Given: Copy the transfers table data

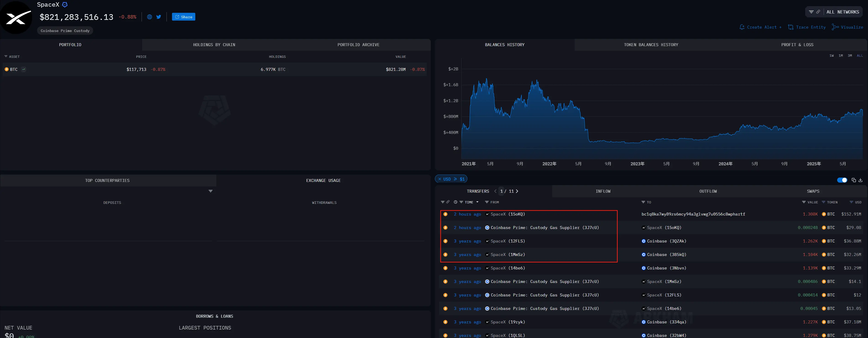Looking at the screenshot, I should pos(854,180).
